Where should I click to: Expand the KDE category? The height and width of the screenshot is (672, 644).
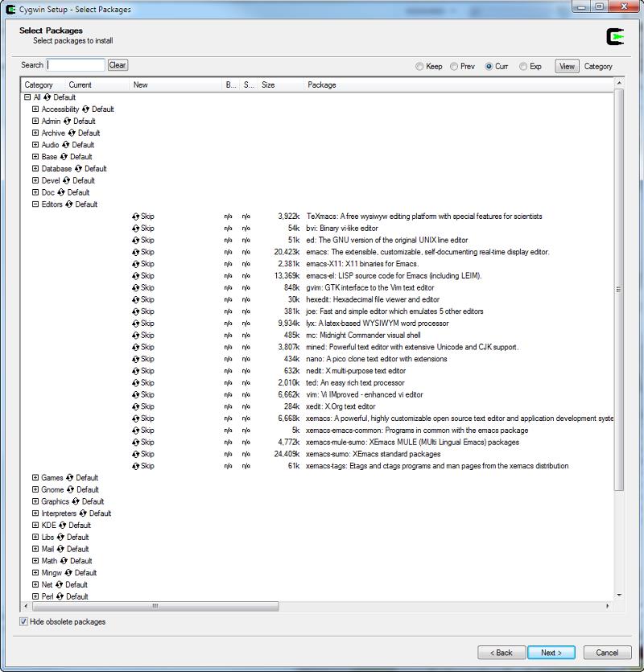click(x=35, y=525)
